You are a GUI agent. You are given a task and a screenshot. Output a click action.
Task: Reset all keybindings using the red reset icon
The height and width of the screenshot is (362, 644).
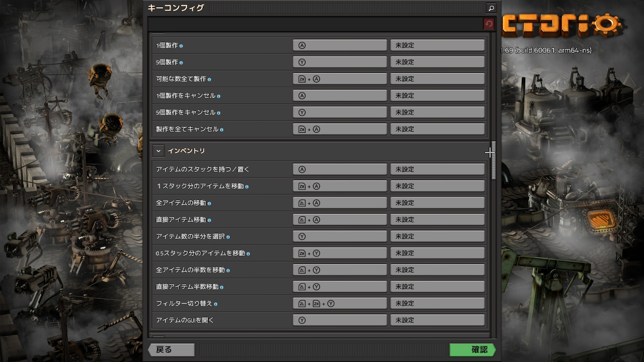point(488,23)
